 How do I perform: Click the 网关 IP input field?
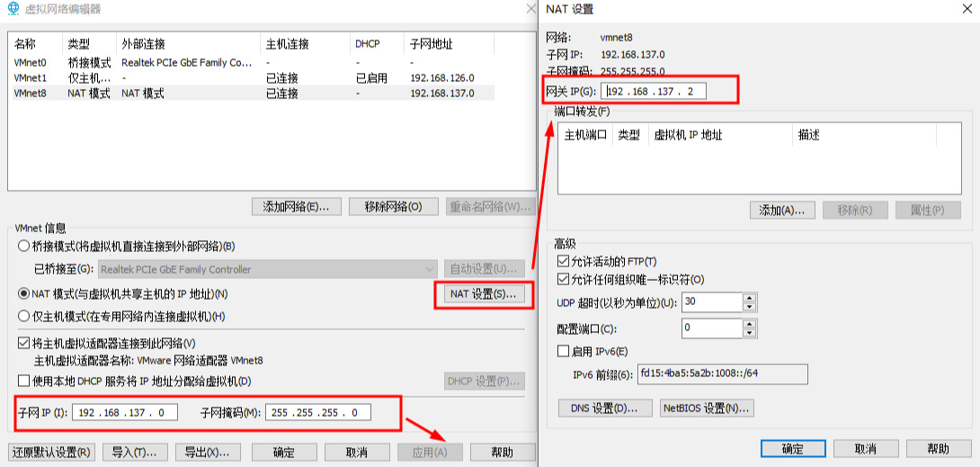point(654,91)
